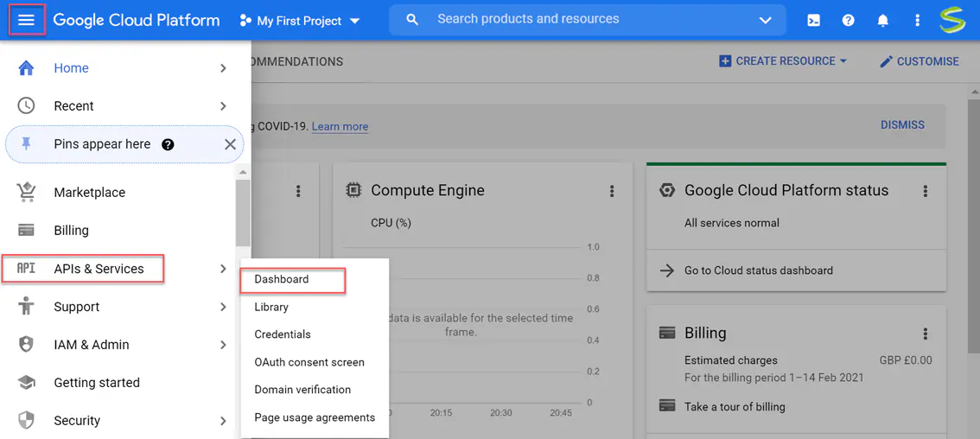Screen dimensions: 980x439
Task: Click the IAM & Admin shield icon
Action: pos(26,345)
